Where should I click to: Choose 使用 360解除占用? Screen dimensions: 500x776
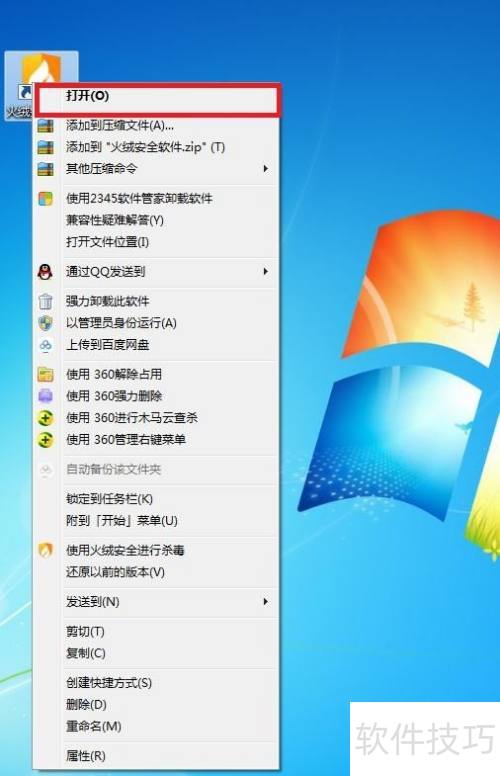coord(156,375)
